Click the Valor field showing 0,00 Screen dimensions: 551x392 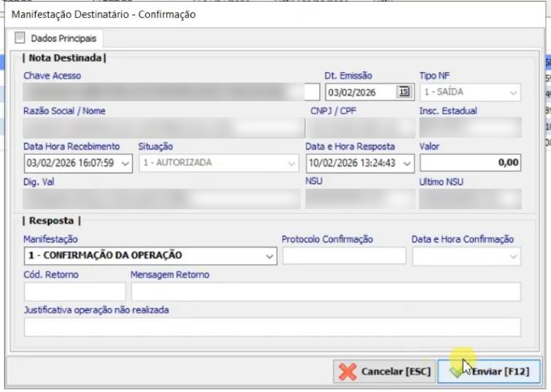(470, 163)
